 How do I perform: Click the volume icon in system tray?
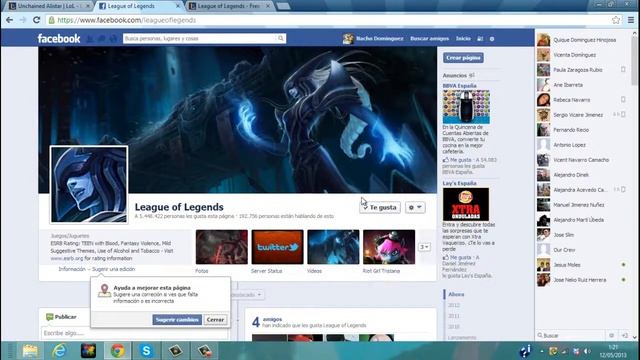point(587,351)
